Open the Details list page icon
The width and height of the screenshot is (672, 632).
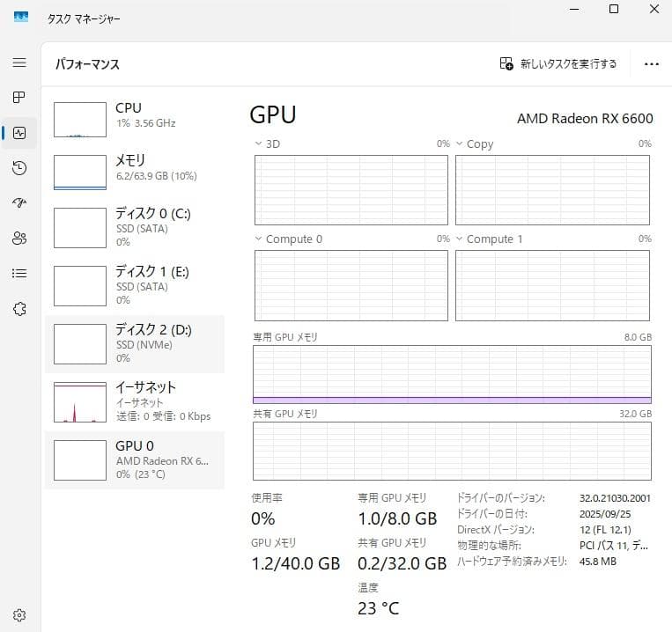[19, 273]
